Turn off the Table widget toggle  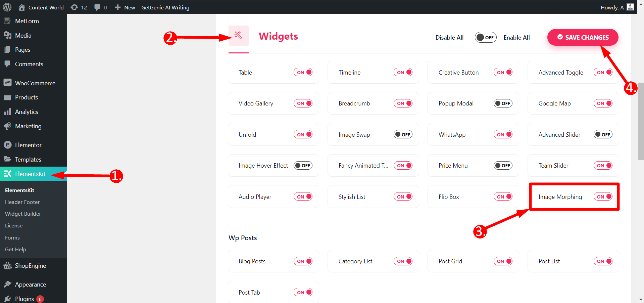tap(303, 72)
